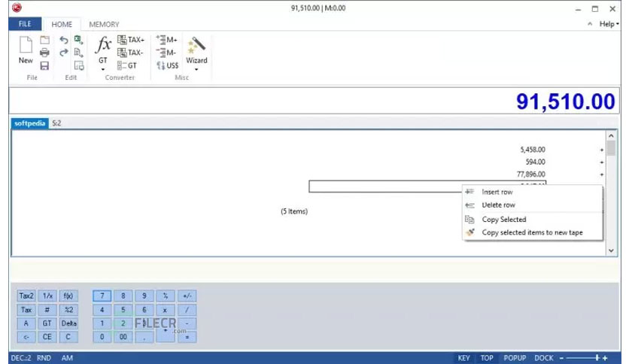This screenshot has width=629, height=364.
Task: Click the backspace <- key
Action: click(26, 337)
